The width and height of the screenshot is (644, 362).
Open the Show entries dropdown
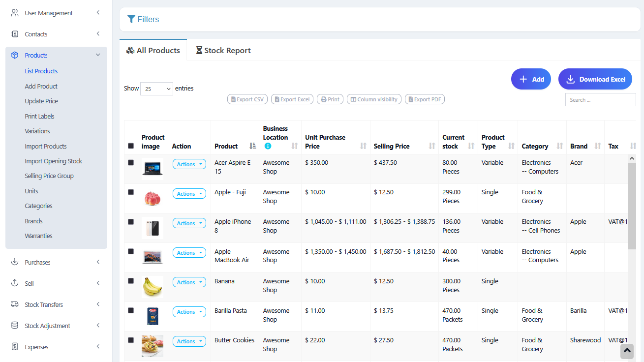click(156, 89)
